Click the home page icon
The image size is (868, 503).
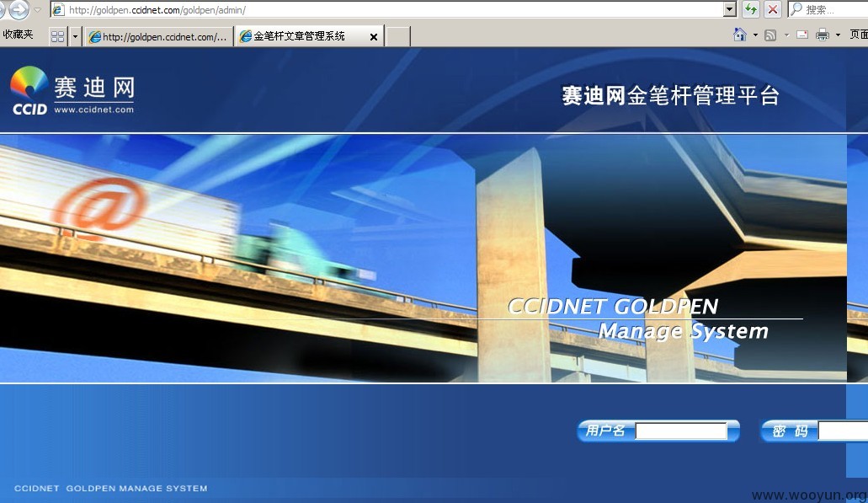[739, 35]
